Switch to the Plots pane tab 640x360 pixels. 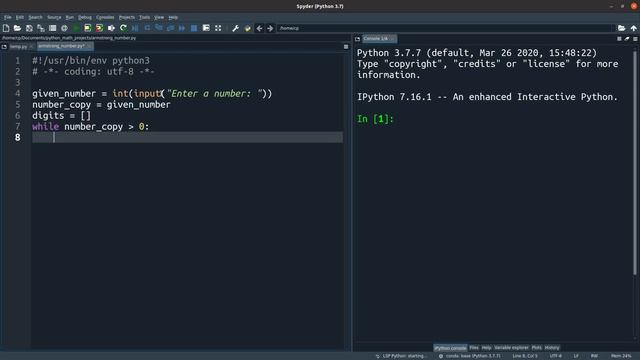(537, 348)
